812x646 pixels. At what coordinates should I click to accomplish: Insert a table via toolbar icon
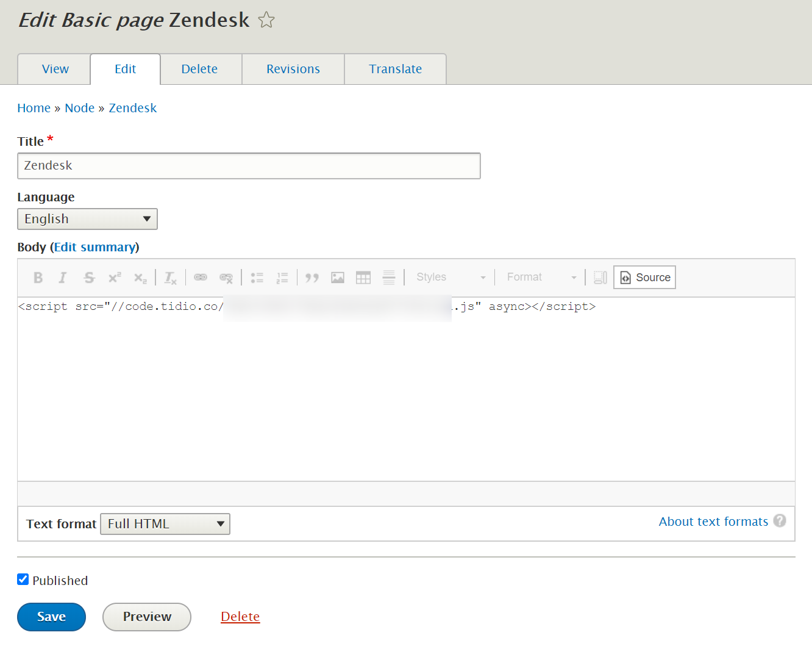363,278
